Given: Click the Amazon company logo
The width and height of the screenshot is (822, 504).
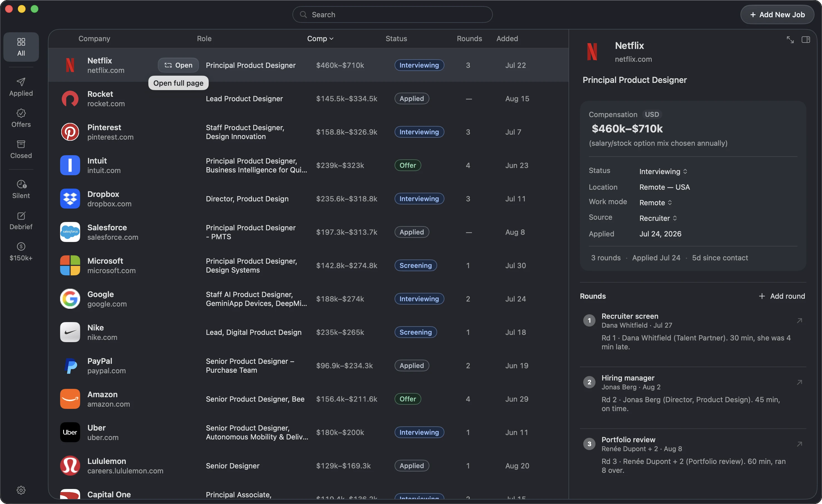Looking at the screenshot, I should pos(70,399).
